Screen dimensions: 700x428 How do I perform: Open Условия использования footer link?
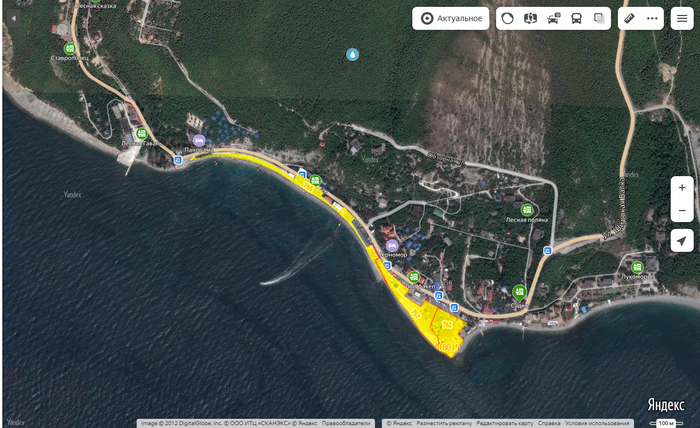597,423
